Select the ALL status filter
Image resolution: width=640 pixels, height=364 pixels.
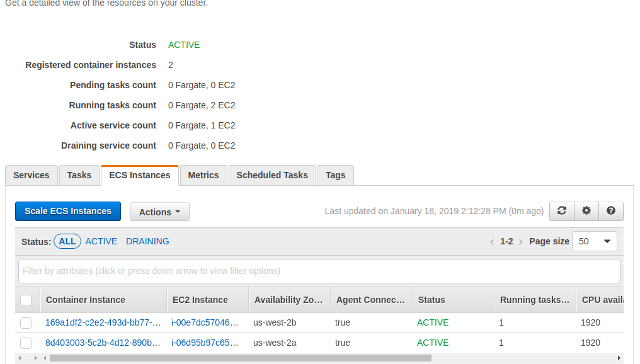(67, 242)
